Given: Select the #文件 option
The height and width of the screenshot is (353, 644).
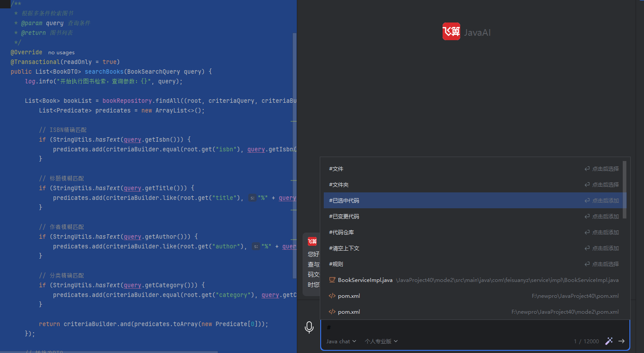Looking at the screenshot, I should [337, 169].
